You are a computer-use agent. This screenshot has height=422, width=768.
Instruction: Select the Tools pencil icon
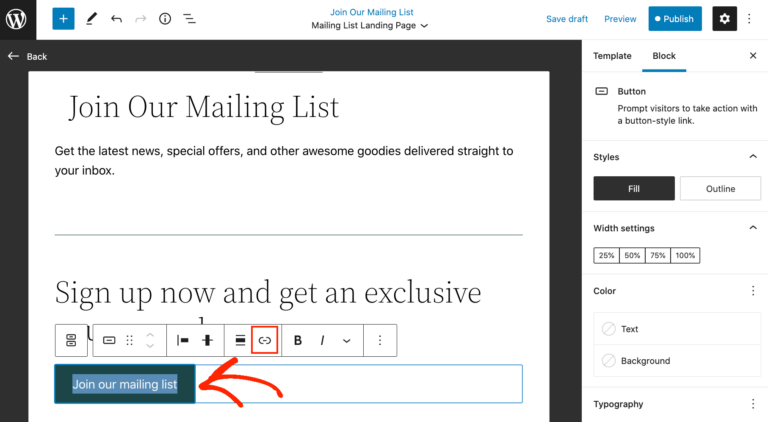[x=92, y=19]
